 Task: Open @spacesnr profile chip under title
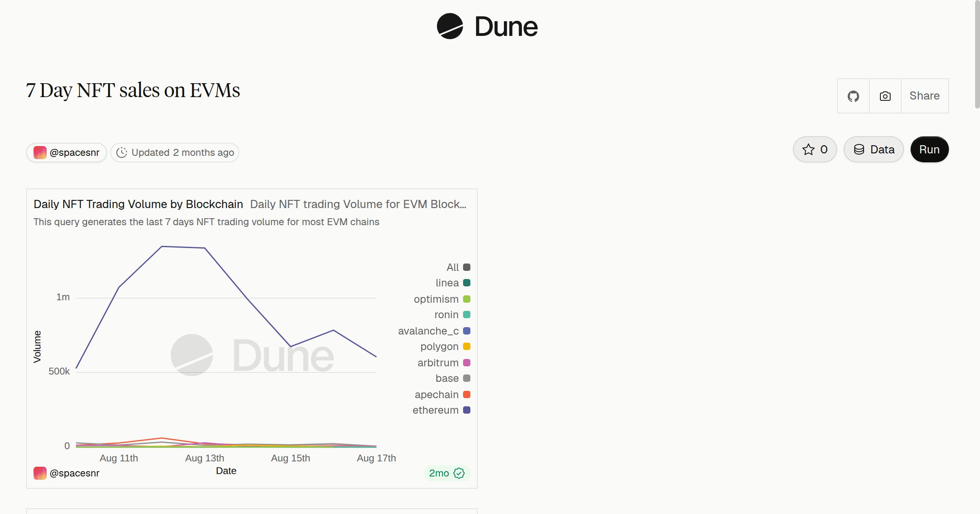[x=67, y=153]
